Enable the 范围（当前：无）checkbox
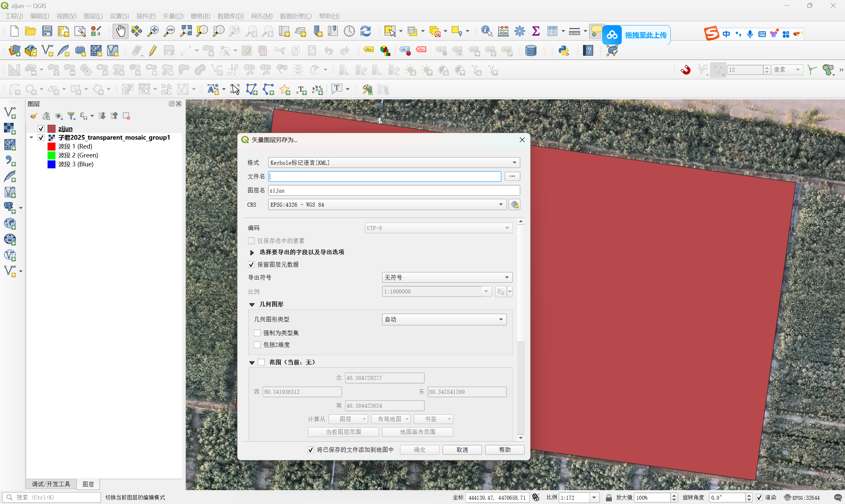The image size is (845, 504). (x=261, y=362)
